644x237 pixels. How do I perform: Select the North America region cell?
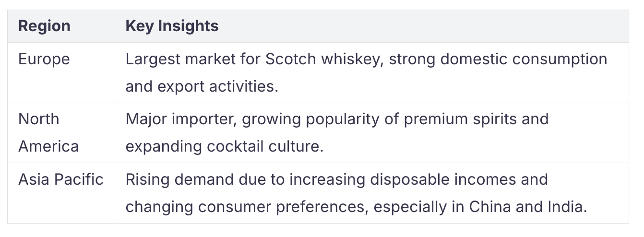pyautogui.click(x=61, y=133)
